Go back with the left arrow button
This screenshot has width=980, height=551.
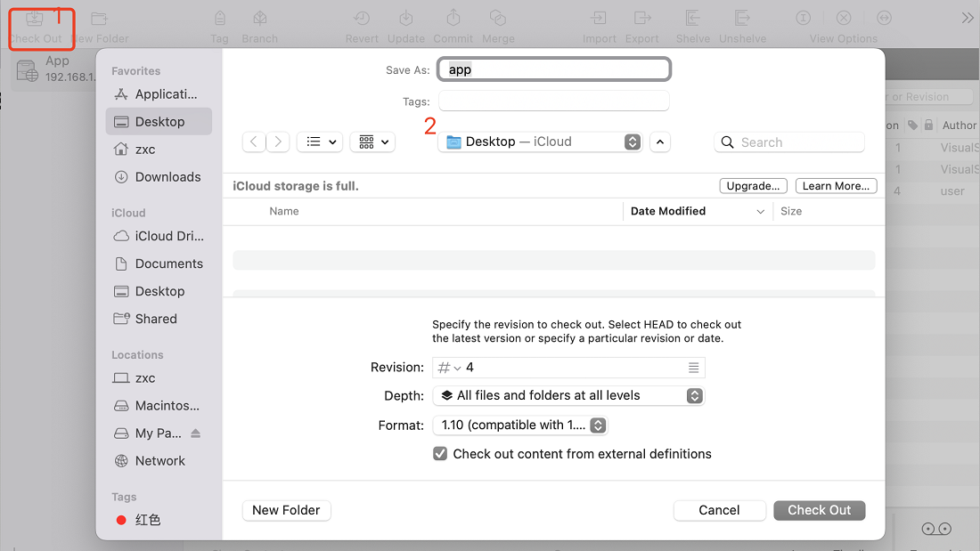click(x=254, y=142)
